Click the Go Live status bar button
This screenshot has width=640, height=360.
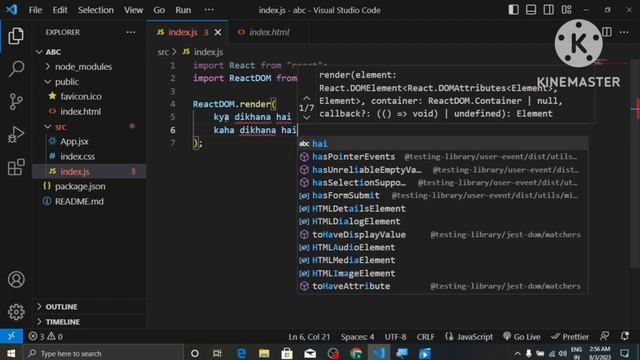522,336
